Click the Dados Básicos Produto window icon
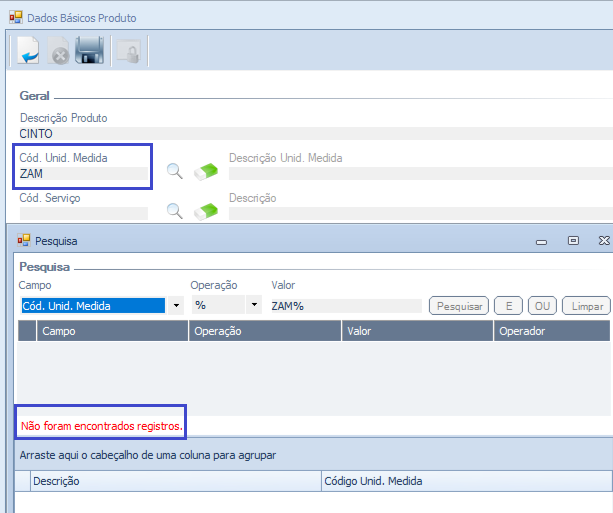Screen dimensions: 613x513 pyautogui.click(x=16, y=17)
